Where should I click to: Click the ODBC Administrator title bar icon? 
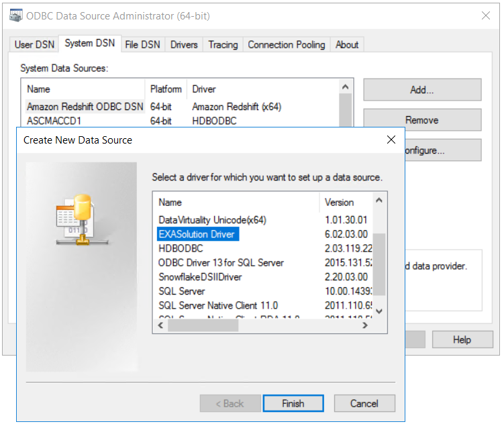[15, 15]
